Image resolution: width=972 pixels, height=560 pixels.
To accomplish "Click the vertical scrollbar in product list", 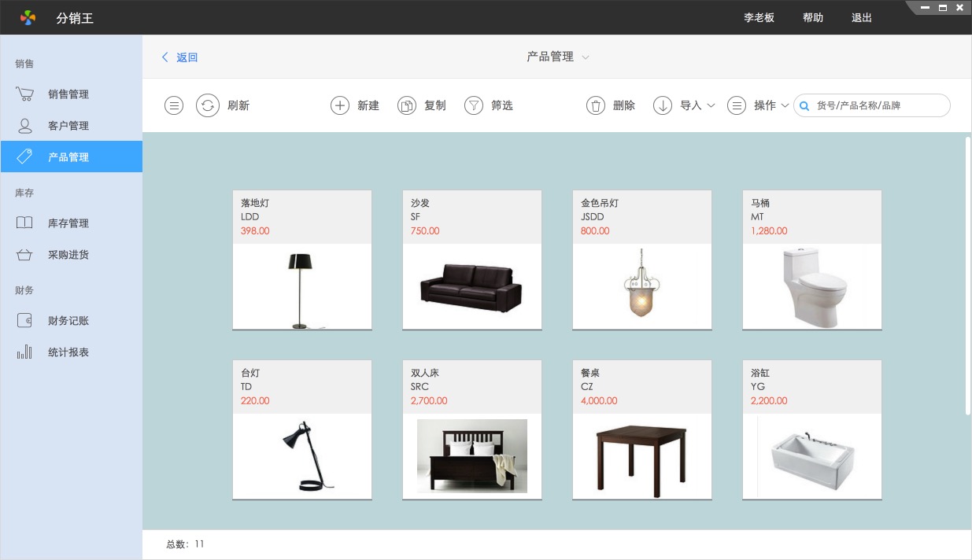I will pyautogui.click(x=967, y=275).
